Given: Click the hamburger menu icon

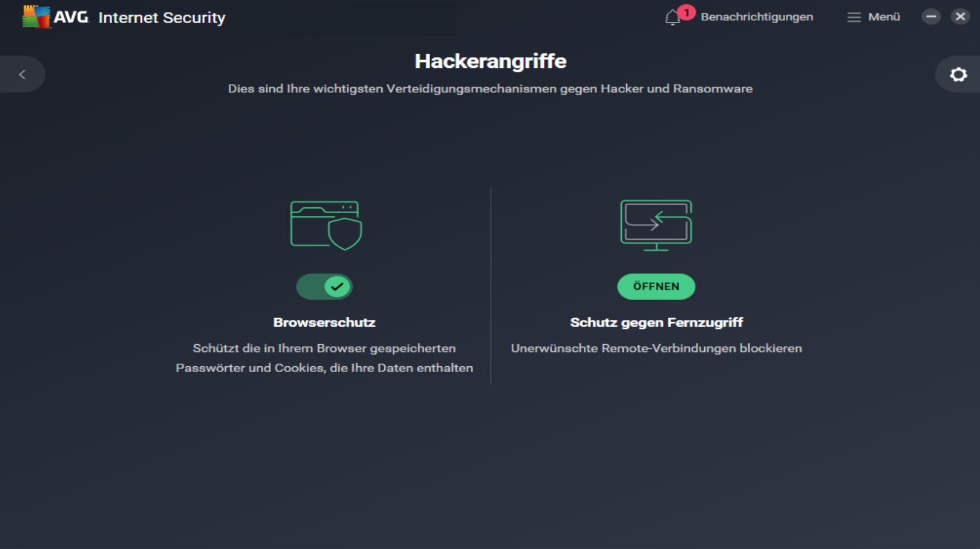Looking at the screenshot, I should click(x=854, y=17).
